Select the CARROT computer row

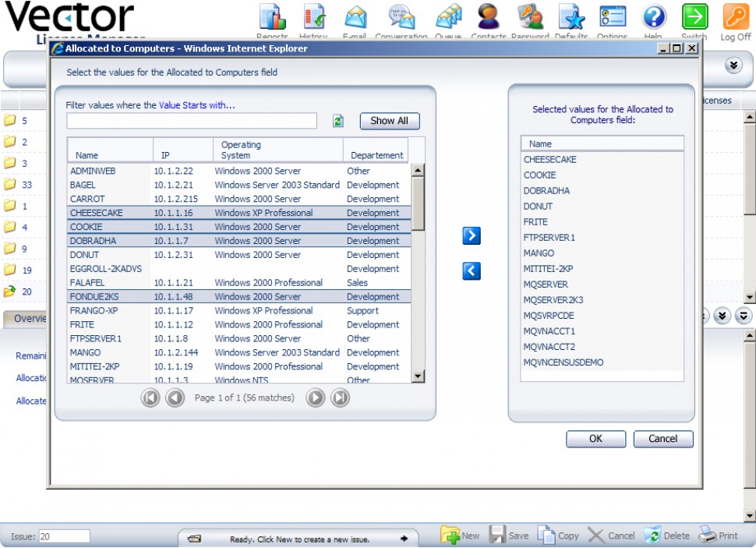pyautogui.click(x=239, y=199)
